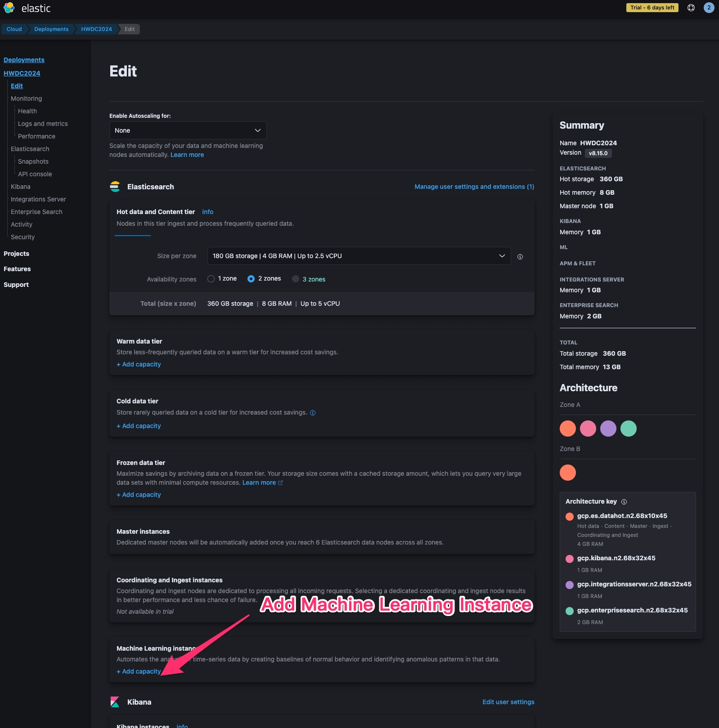Add capacity to Machine Learning instances

point(139,671)
